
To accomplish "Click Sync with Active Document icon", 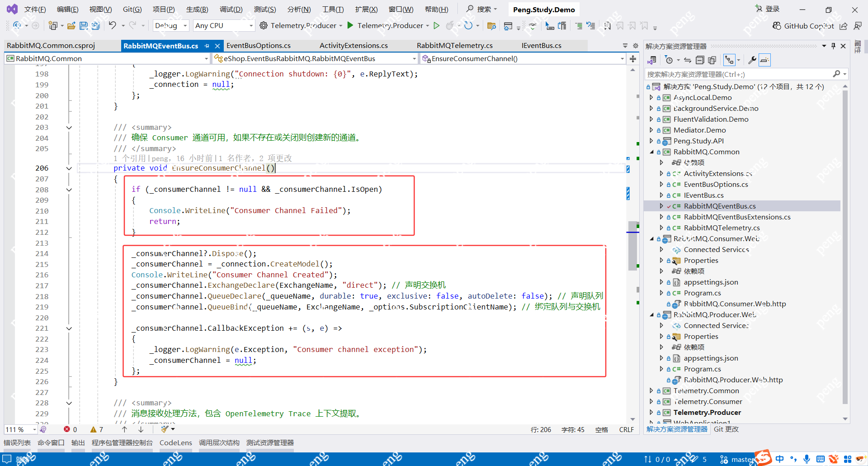I will 688,60.
